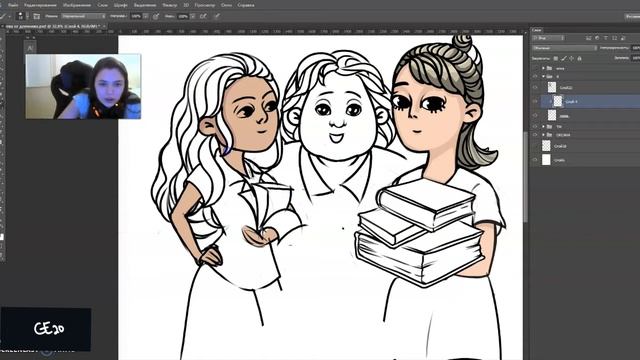The width and height of the screenshot is (640, 360).
Task: Lock layer position icon
Action: pos(571,59)
